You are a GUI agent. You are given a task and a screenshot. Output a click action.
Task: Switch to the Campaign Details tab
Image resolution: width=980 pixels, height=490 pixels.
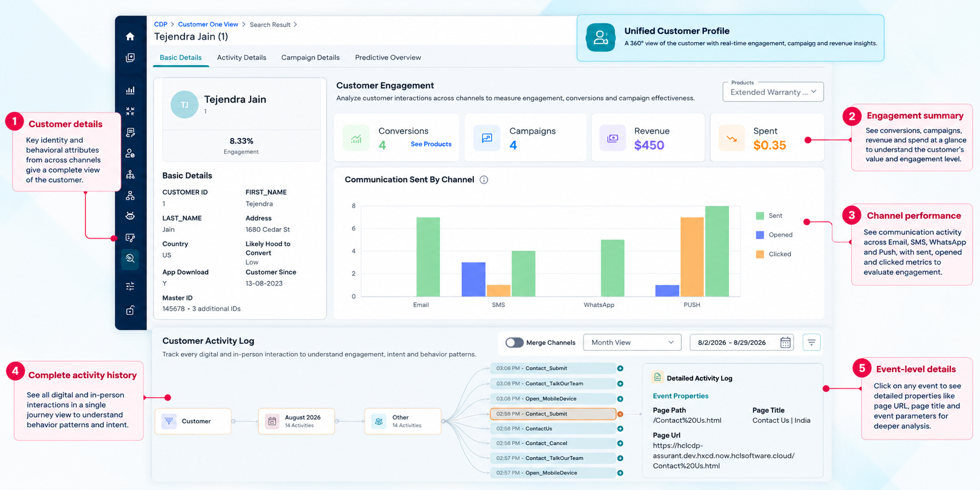tap(310, 57)
